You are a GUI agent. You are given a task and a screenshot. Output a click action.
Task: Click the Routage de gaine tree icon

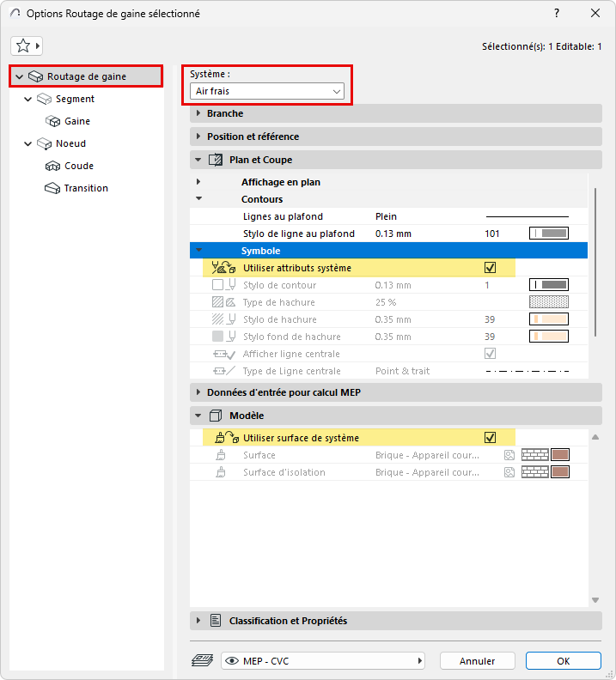coord(35,76)
